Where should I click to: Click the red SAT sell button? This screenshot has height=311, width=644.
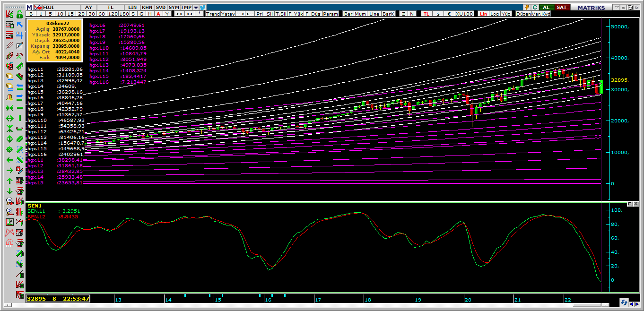point(561,8)
